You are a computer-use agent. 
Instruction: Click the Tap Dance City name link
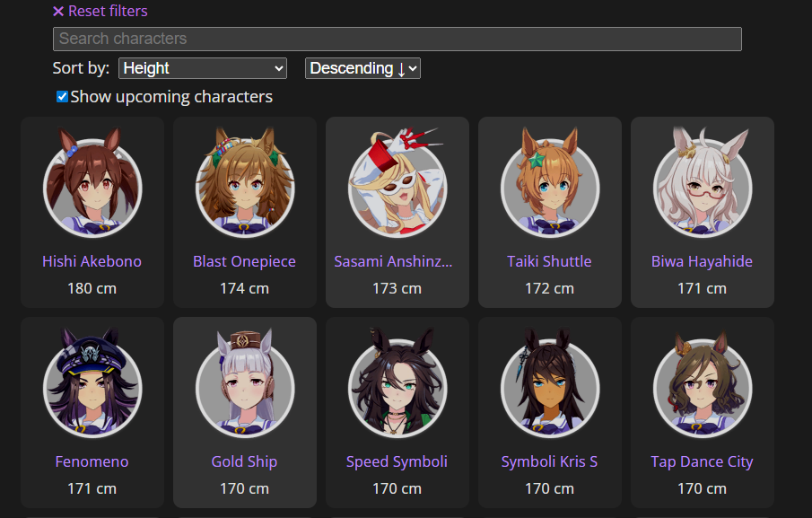(703, 461)
